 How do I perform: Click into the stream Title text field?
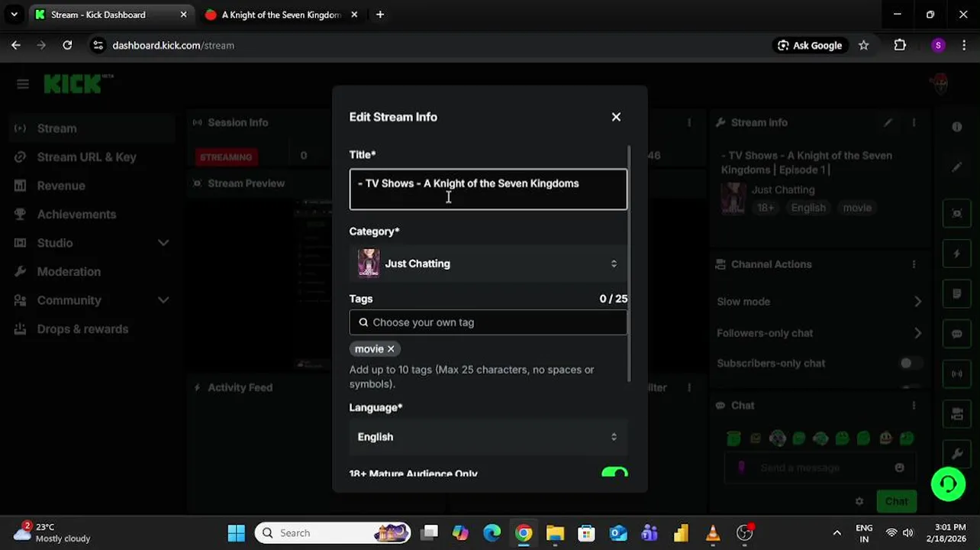pyautogui.click(x=488, y=189)
